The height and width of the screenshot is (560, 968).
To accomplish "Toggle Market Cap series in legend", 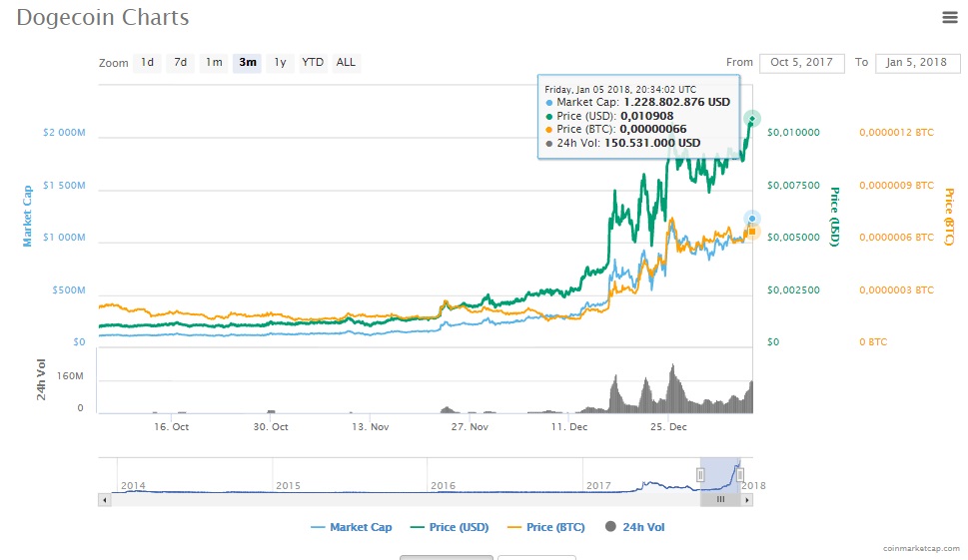I will click(x=352, y=527).
